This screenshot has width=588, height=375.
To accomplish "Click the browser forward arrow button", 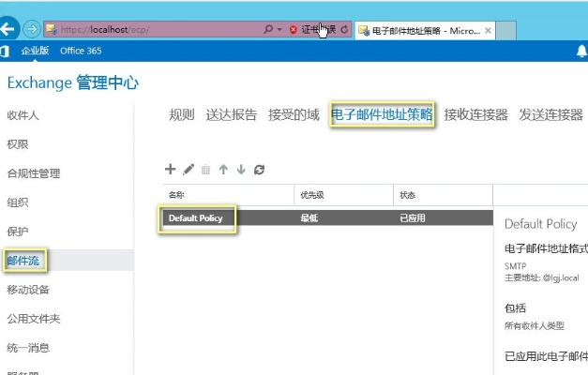I will click(32, 29).
